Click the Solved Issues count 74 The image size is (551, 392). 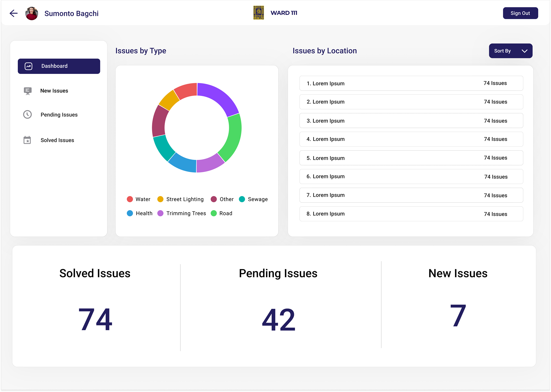[95, 319]
